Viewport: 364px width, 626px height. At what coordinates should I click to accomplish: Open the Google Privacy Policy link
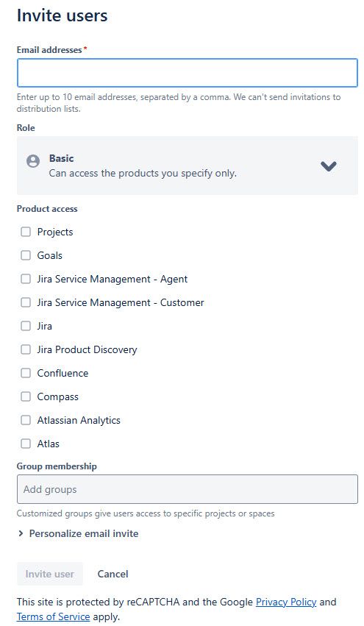point(286,602)
